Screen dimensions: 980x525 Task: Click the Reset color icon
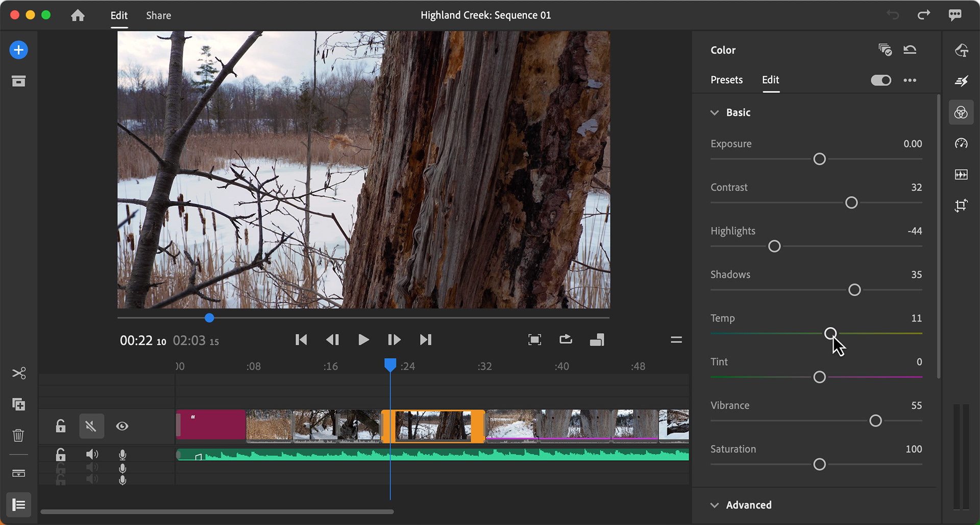point(910,50)
